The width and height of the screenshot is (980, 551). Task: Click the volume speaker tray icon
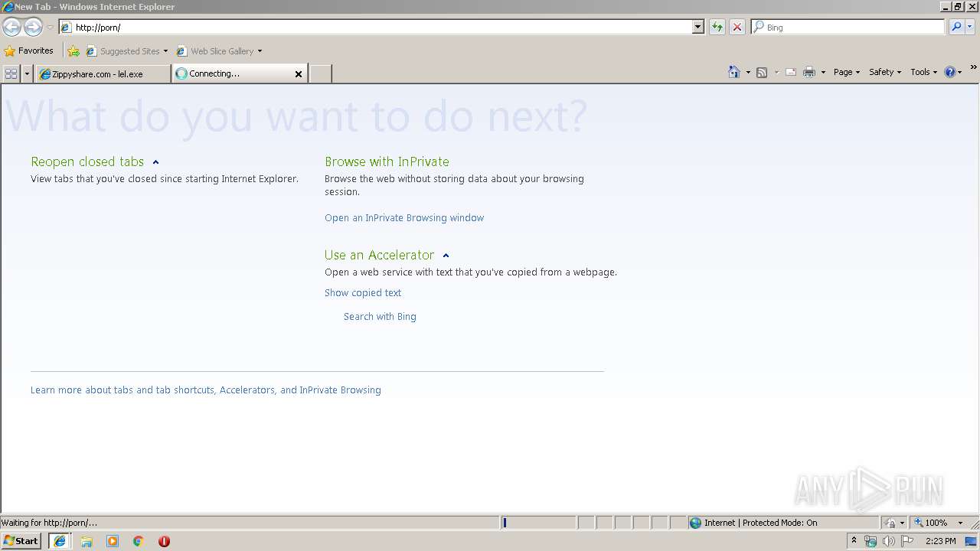[x=889, y=541]
